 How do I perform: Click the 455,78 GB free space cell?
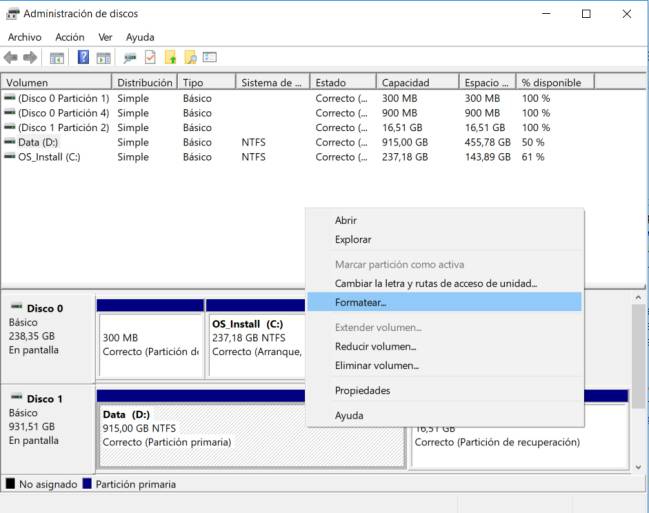pyautogui.click(x=488, y=142)
